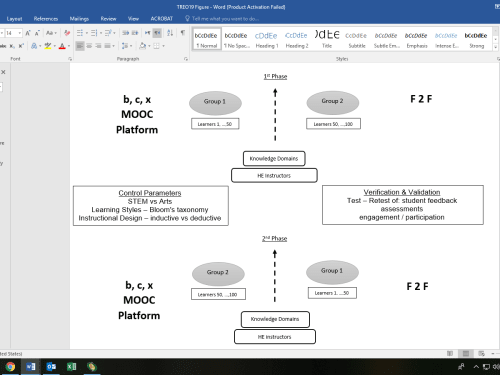Open the View tab
The width and height of the screenshot is (500, 375).
click(x=133, y=19)
